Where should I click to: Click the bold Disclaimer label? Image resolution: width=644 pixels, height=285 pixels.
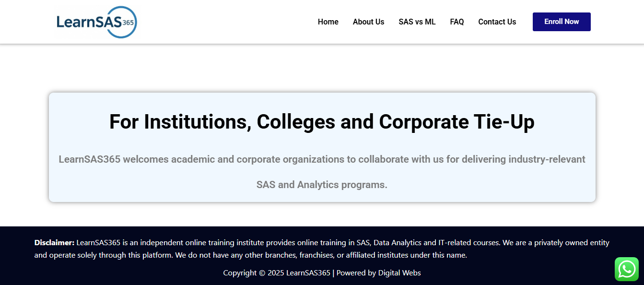[x=54, y=243]
